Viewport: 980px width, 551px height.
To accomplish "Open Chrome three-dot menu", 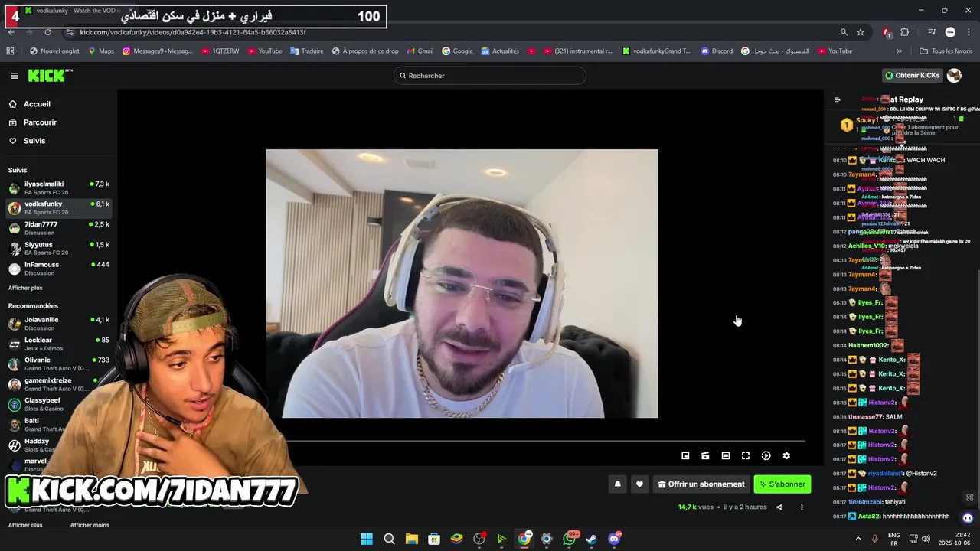I will [x=969, y=32].
